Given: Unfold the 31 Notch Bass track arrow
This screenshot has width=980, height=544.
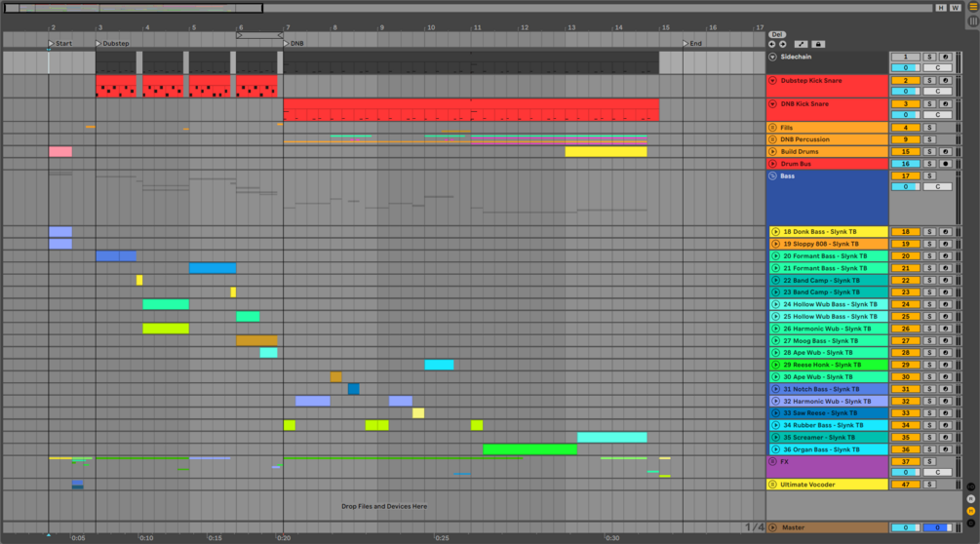Looking at the screenshot, I should tap(775, 389).
